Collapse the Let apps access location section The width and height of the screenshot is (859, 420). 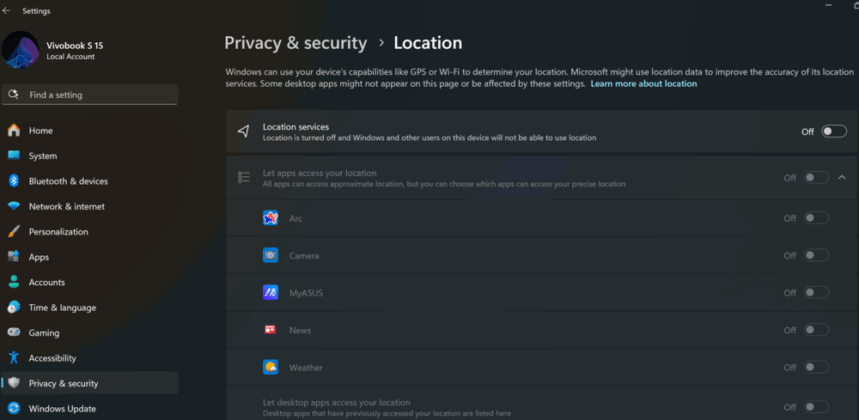[x=842, y=177]
